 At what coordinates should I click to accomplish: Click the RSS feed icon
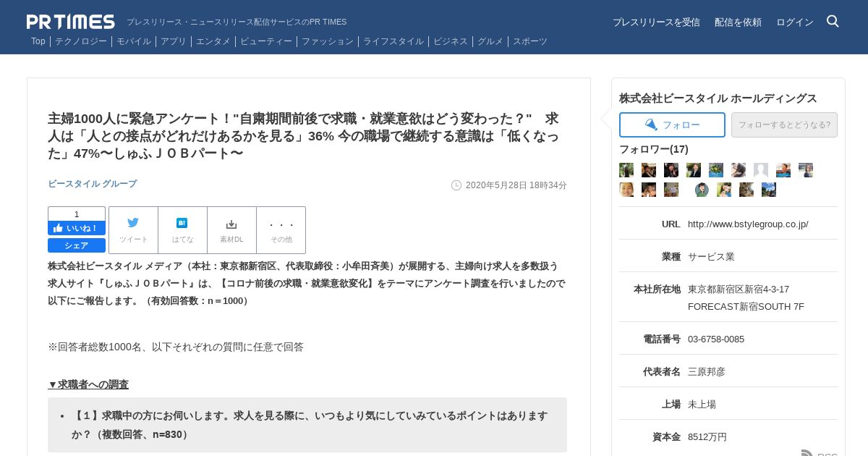click(x=807, y=454)
